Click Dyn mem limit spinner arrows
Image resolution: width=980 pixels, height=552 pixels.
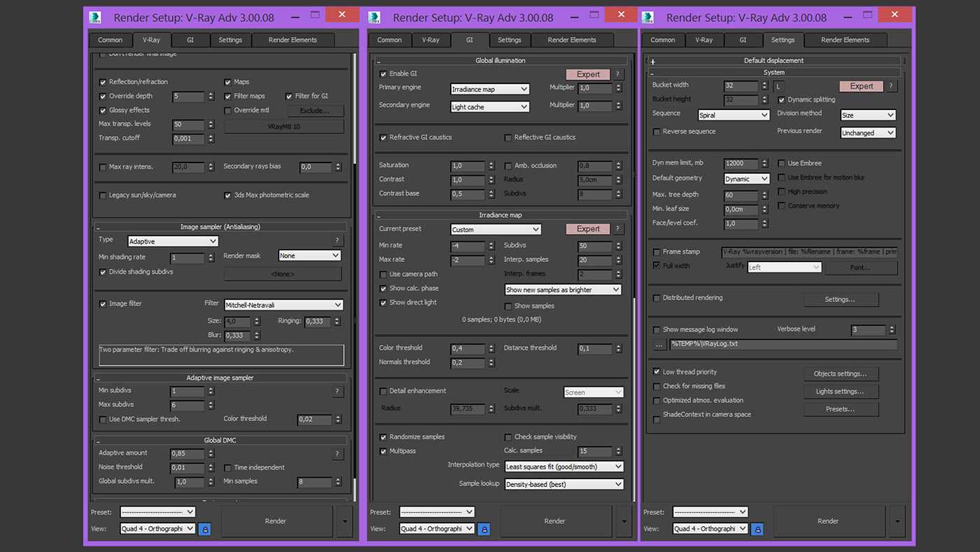coord(764,164)
